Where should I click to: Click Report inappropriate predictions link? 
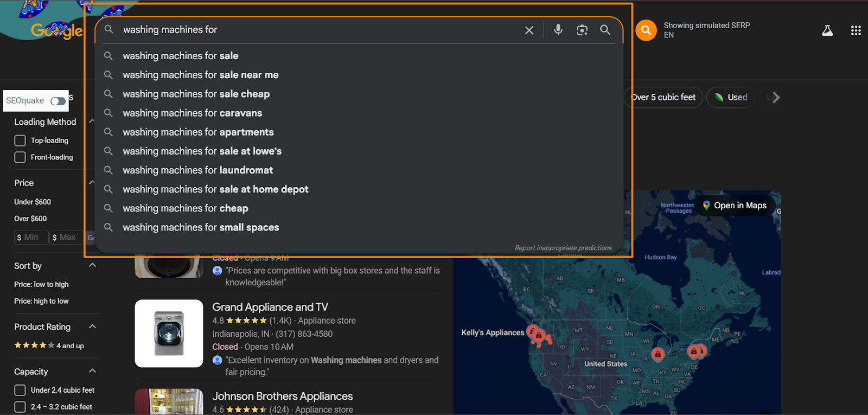[563, 248]
